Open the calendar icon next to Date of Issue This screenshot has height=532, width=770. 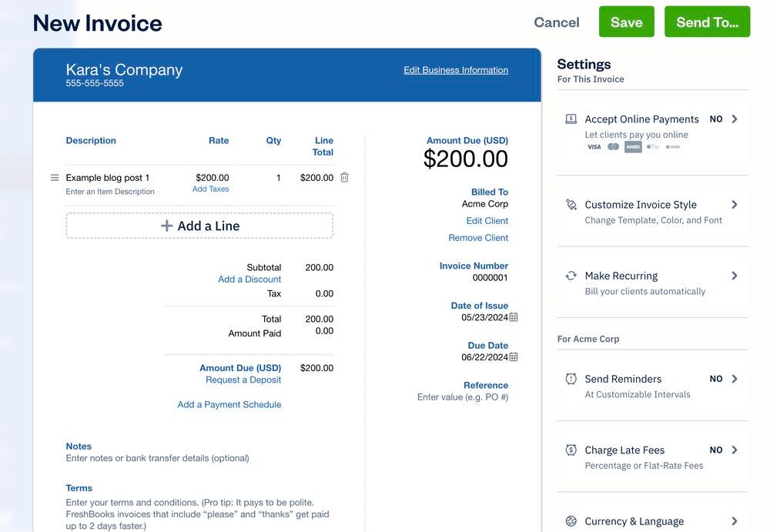(x=511, y=316)
